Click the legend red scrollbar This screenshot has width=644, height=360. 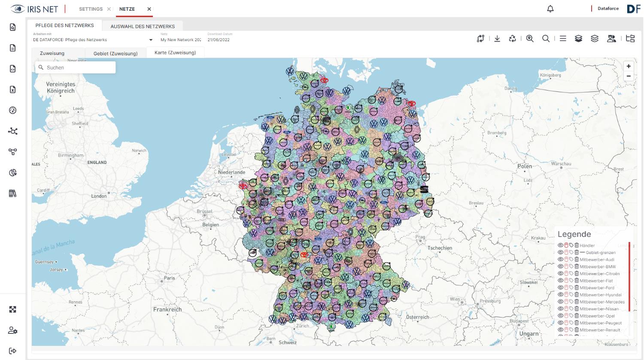[x=629, y=277]
